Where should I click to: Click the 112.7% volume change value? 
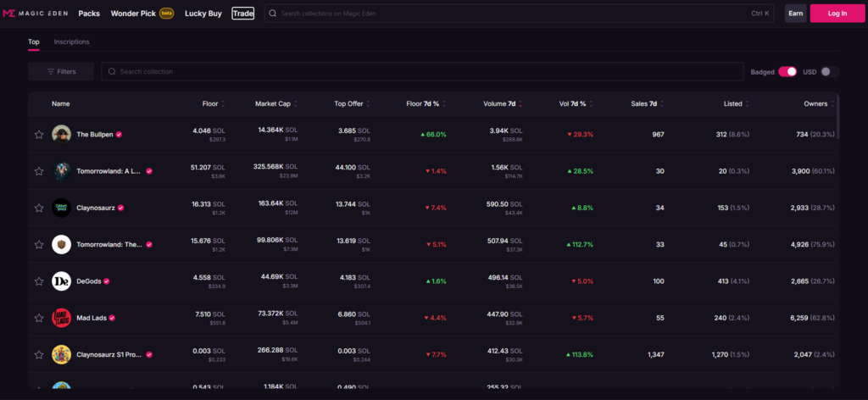[580, 245]
